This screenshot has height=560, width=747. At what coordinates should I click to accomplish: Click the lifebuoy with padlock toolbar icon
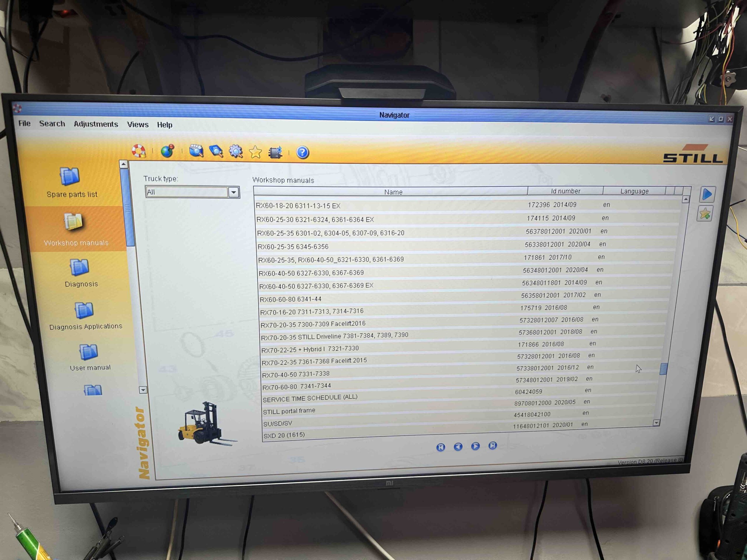tap(139, 151)
